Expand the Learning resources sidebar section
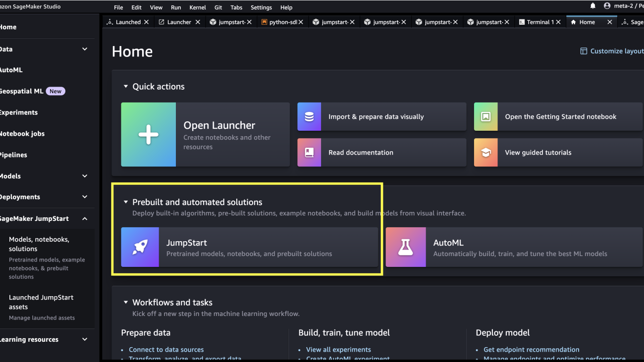Screen dimensions: 644x362 point(85,339)
